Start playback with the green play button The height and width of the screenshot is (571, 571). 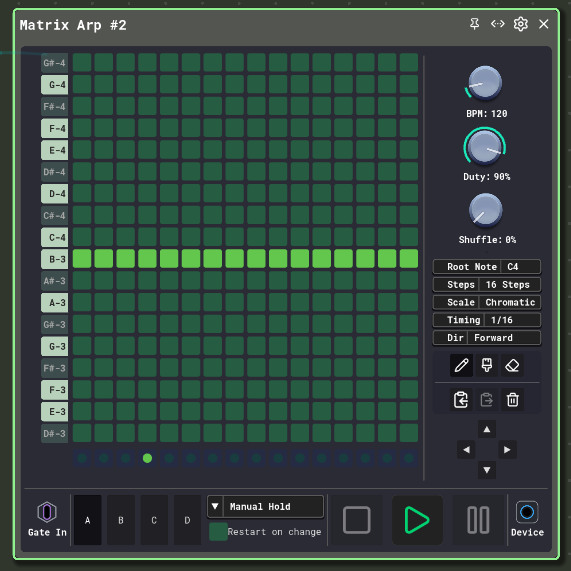(x=417, y=520)
